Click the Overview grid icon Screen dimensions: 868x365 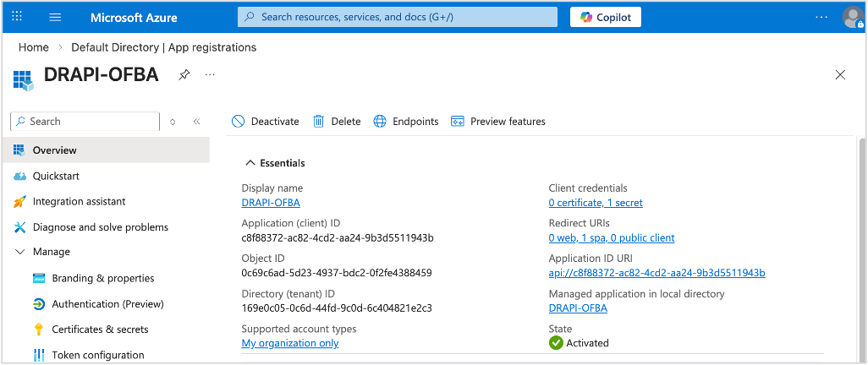19,150
